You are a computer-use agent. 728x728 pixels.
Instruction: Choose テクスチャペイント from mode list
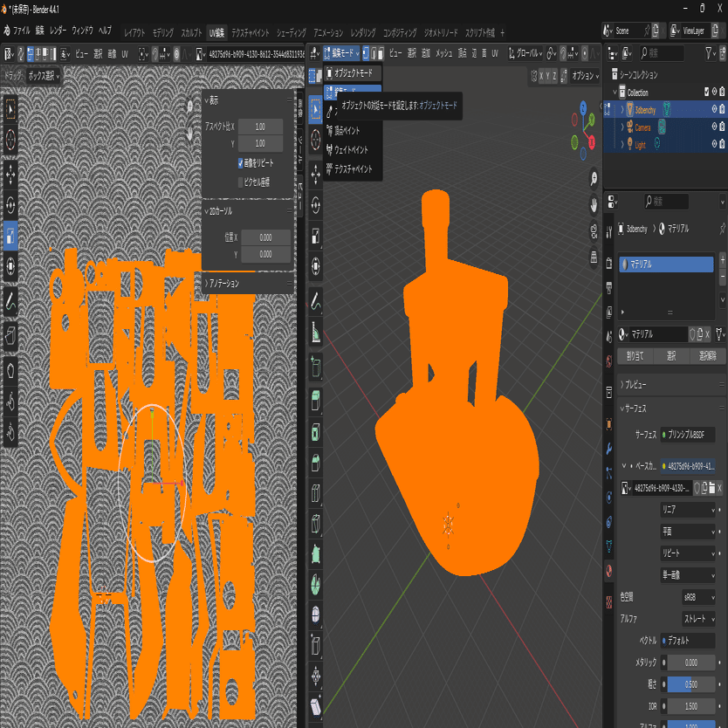[353, 169]
